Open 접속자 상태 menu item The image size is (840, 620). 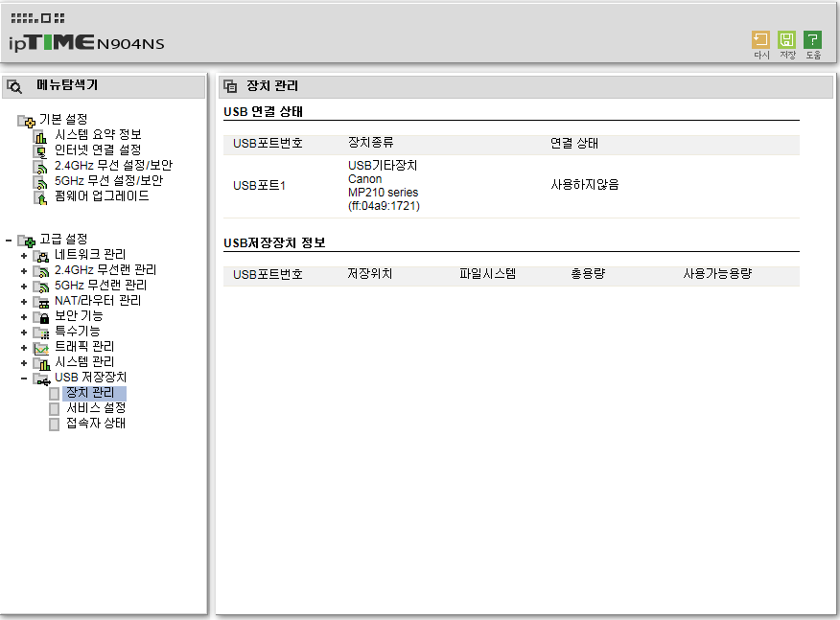pos(96,423)
